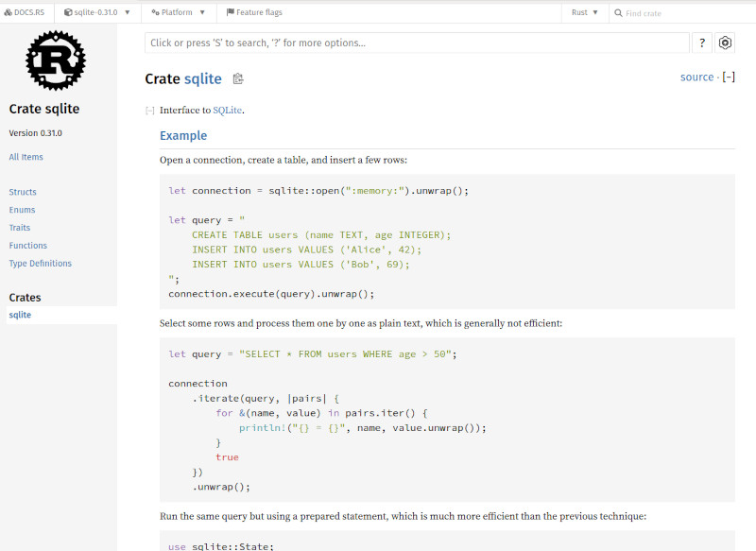Viewport: 756px width, 551px height.
Task: Navigate to the Structs section
Action: click(x=22, y=191)
